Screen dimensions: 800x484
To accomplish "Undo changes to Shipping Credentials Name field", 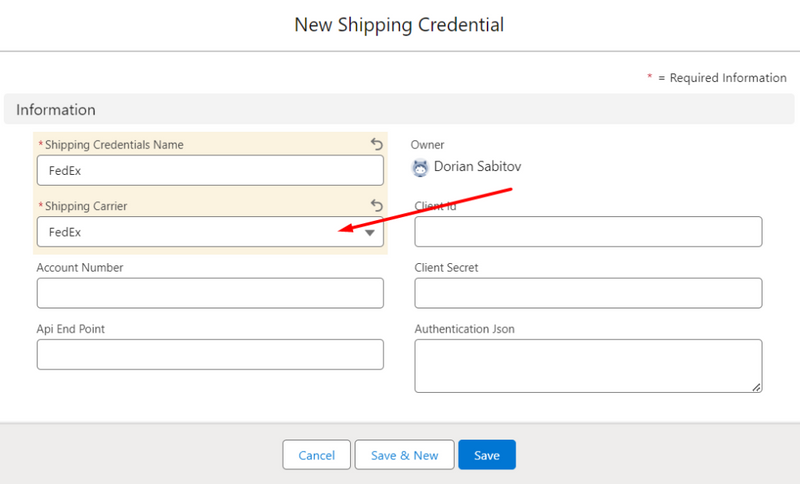I will click(x=377, y=144).
